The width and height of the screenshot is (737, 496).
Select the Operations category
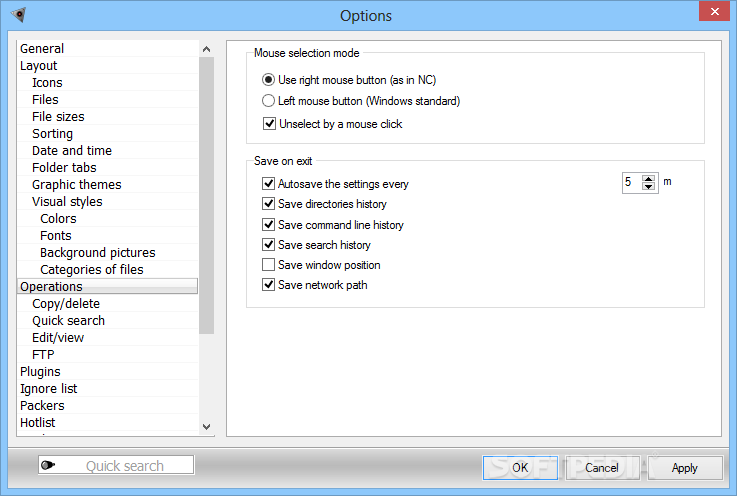[108, 286]
